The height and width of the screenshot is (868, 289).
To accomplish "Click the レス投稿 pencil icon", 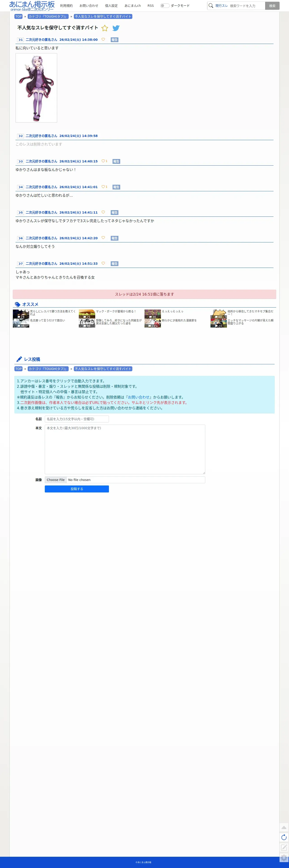I will [x=19, y=359].
